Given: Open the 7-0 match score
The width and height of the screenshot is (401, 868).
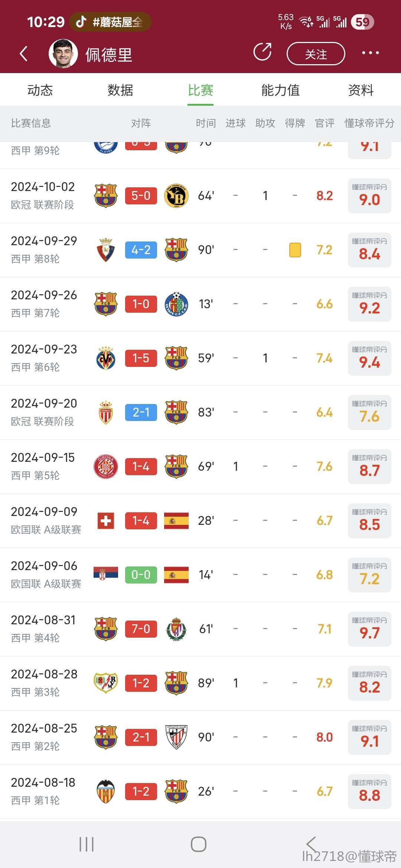Looking at the screenshot, I should coord(141,629).
